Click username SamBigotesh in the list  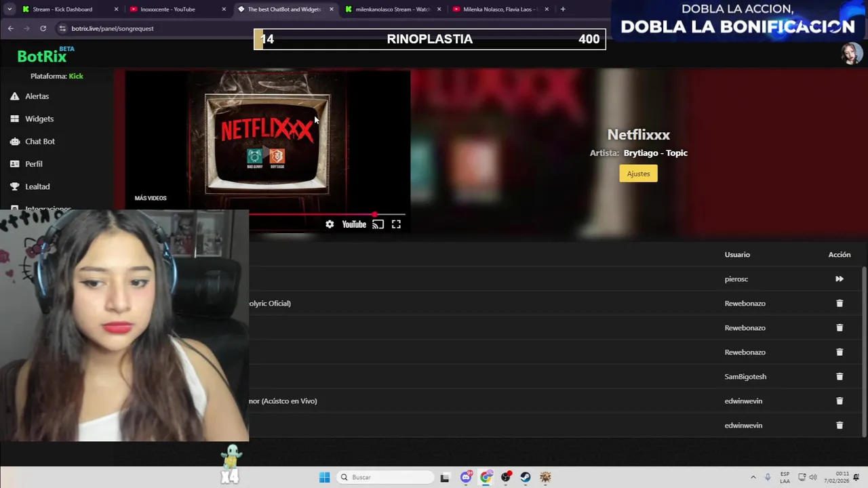(x=745, y=377)
